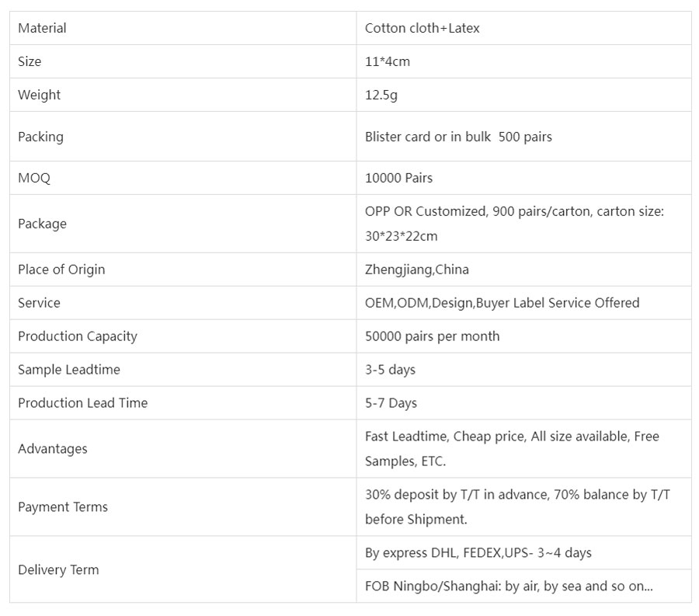Screen dimensions: 699x616
Task: Click the 'Production Lead Time' label
Action: click(82, 403)
